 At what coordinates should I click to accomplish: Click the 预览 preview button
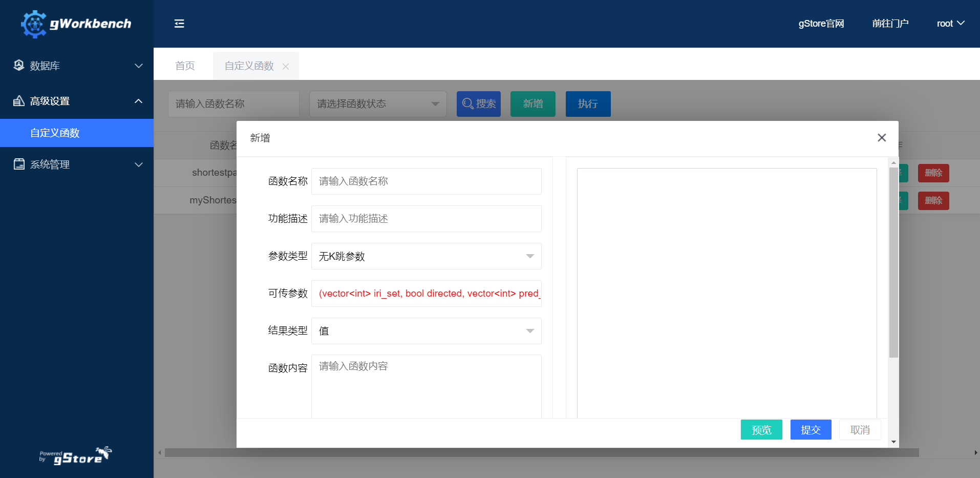click(761, 430)
